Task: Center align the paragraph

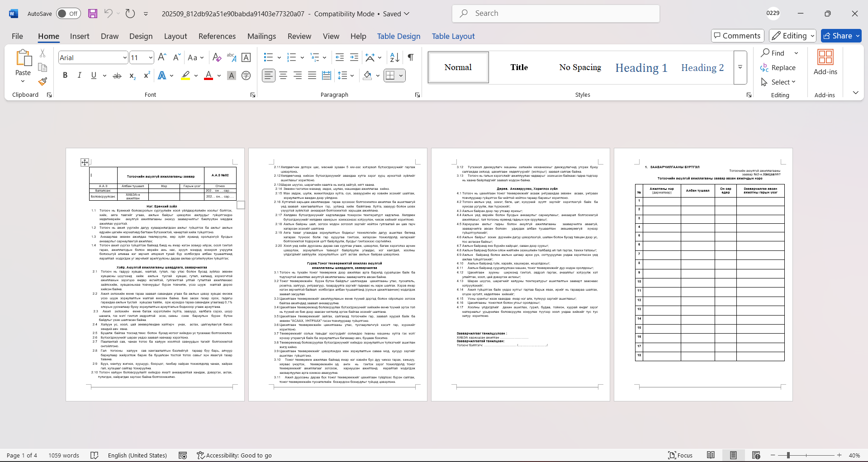Action: pyautogui.click(x=283, y=75)
